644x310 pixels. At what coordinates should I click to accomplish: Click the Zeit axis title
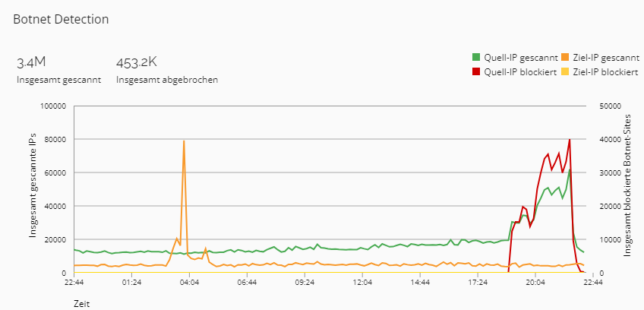[x=82, y=303]
